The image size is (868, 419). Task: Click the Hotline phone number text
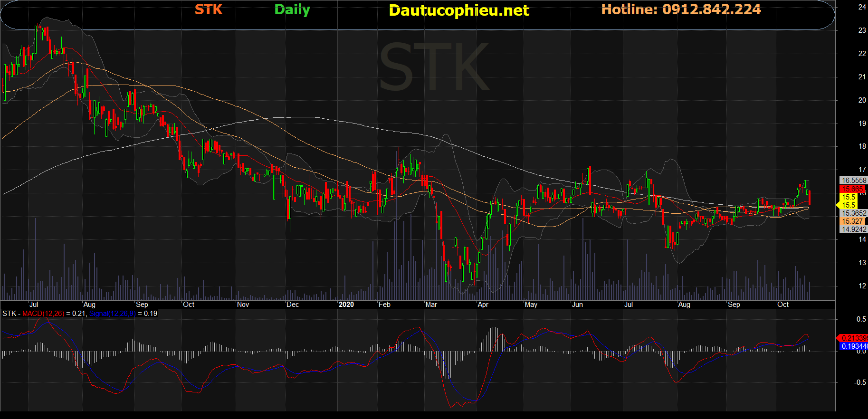point(680,10)
